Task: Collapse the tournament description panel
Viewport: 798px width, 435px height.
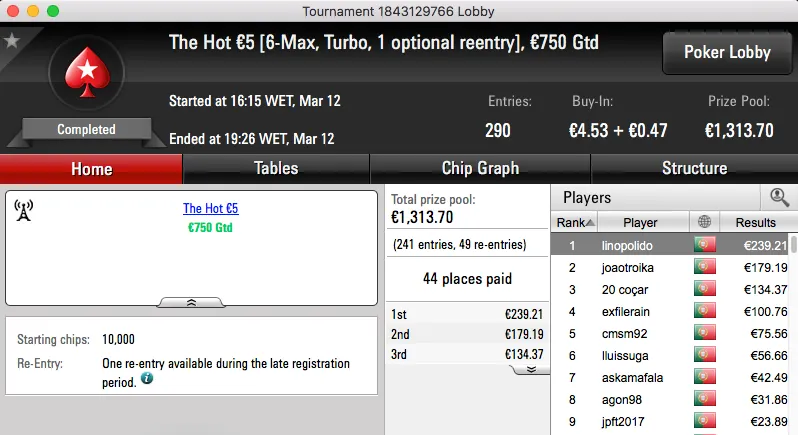Action: (191, 301)
